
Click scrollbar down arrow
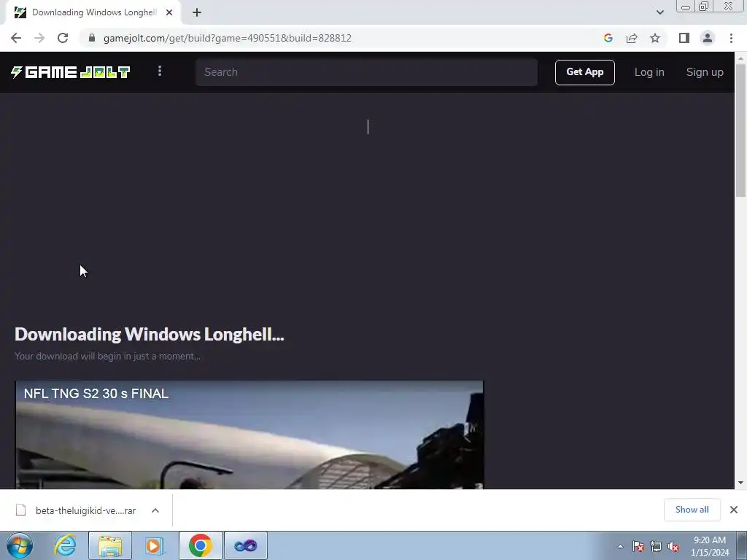click(740, 483)
